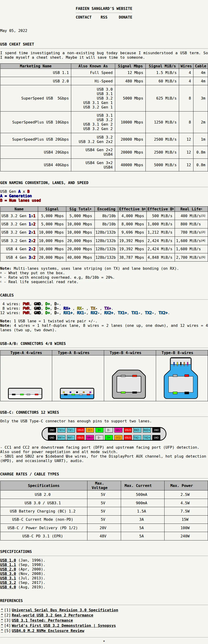Click the RX1- pin on the USB-C diagram
This screenshot has height=644, width=208.
click(x=71, y=437)
